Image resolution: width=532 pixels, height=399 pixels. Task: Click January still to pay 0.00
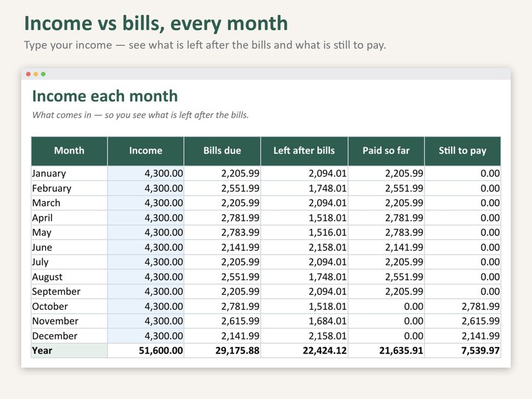[463, 173]
